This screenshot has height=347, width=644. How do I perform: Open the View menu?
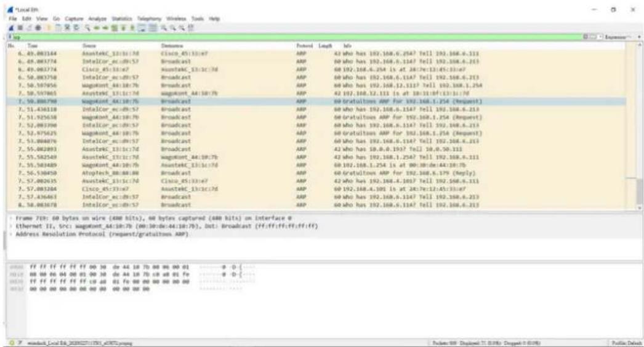pyautogui.click(x=42, y=18)
